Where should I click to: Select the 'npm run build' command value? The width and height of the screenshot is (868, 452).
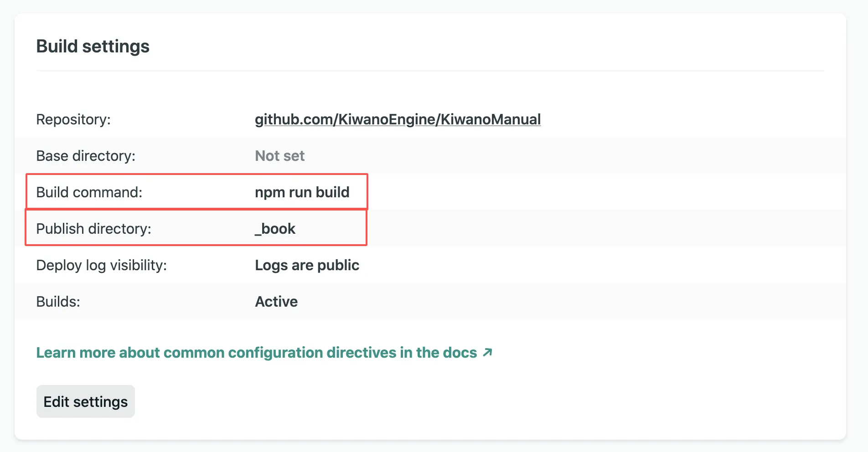tap(302, 192)
